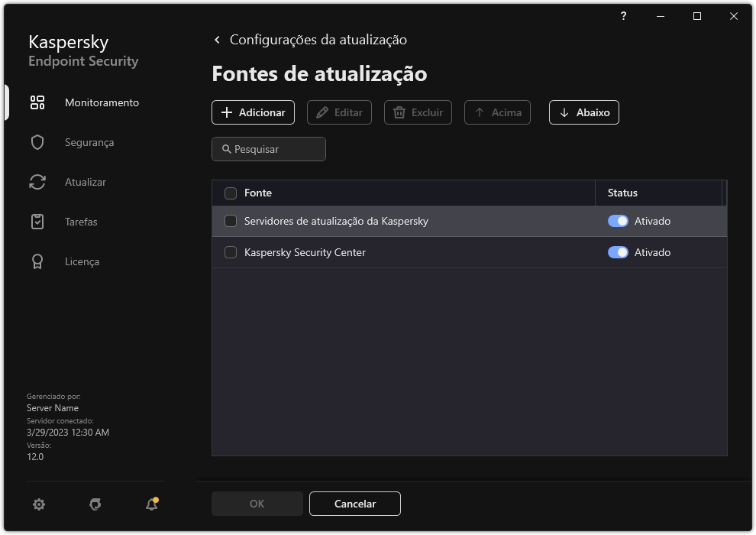Select the checkbox beside Servidores de atualização
Image resolution: width=756 pixels, height=535 pixels.
(230, 221)
